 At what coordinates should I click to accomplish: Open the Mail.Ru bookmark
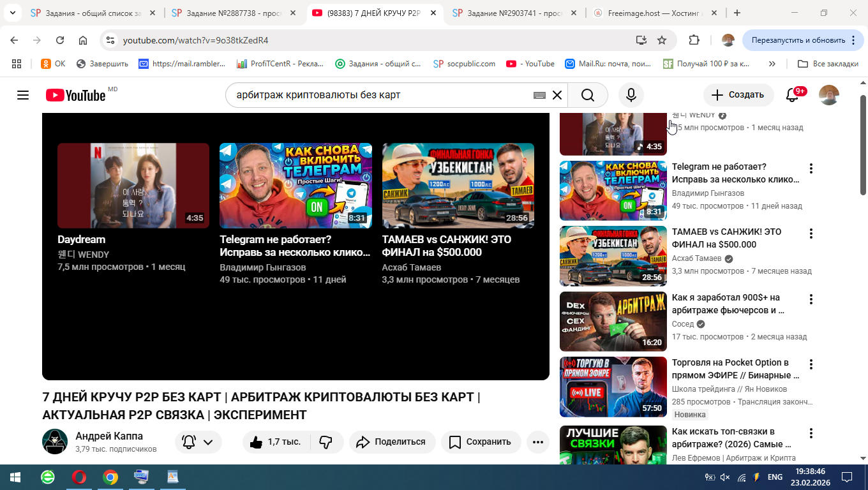(x=610, y=64)
